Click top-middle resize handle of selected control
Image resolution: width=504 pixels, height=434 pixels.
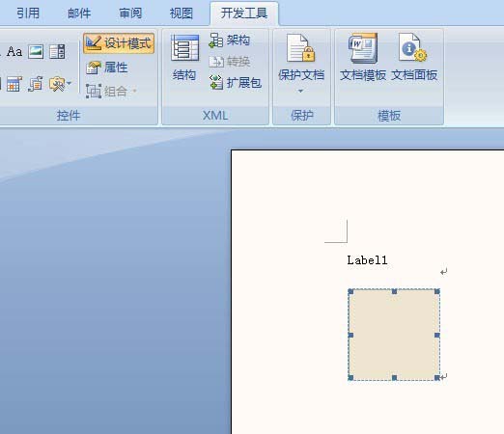[394, 291]
